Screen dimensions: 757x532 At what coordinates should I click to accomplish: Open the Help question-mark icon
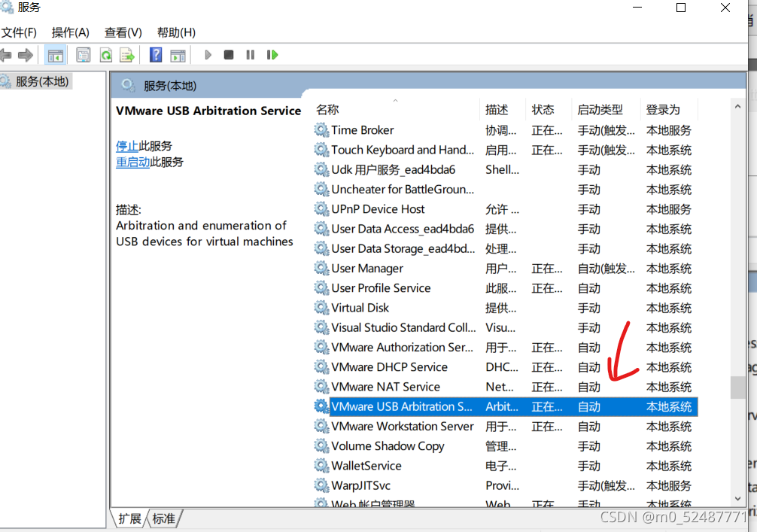tap(156, 55)
